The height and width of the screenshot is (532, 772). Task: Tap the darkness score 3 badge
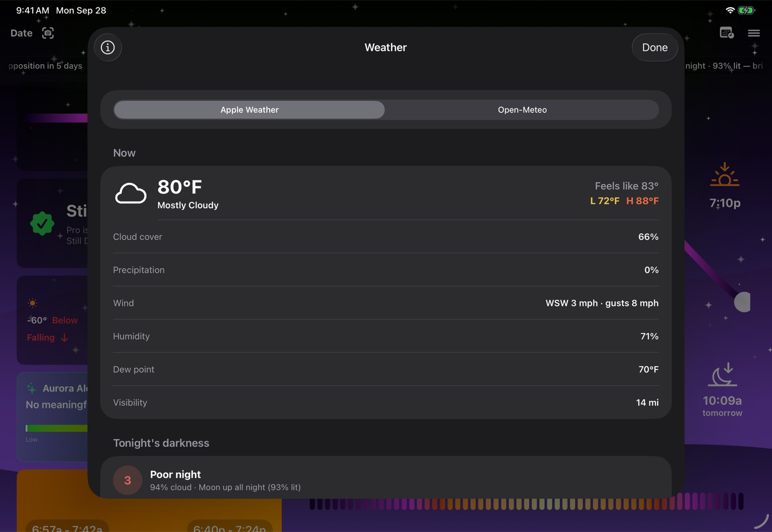[127, 480]
